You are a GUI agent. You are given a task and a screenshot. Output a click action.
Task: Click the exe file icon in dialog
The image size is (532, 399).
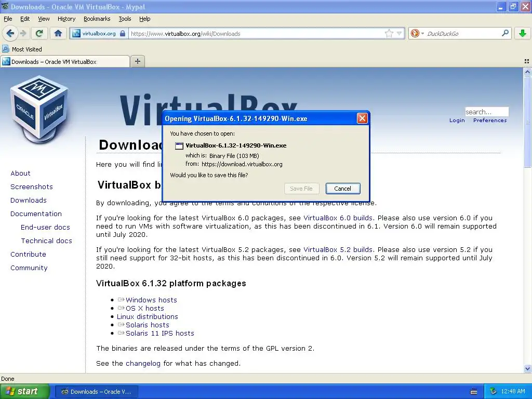[x=179, y=146]
